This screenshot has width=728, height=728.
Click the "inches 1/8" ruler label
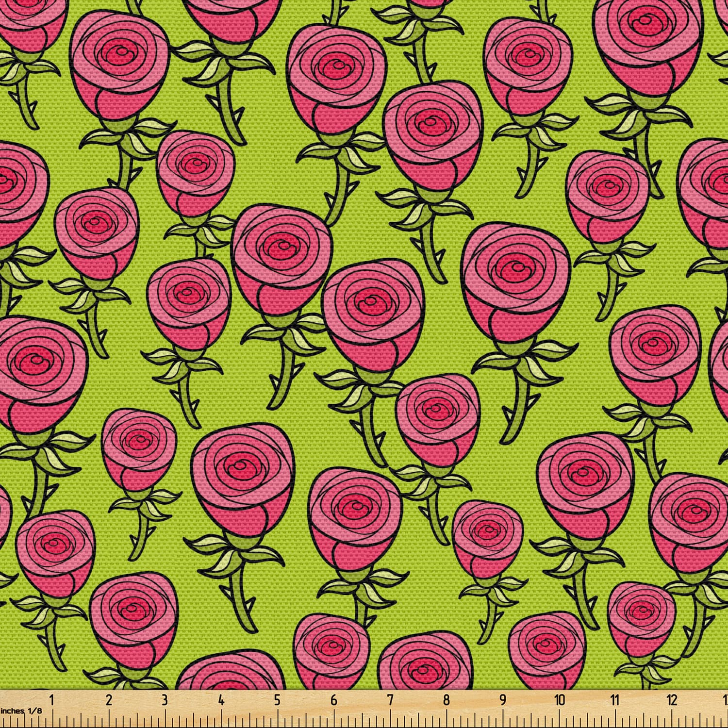(x=21, y=711)
